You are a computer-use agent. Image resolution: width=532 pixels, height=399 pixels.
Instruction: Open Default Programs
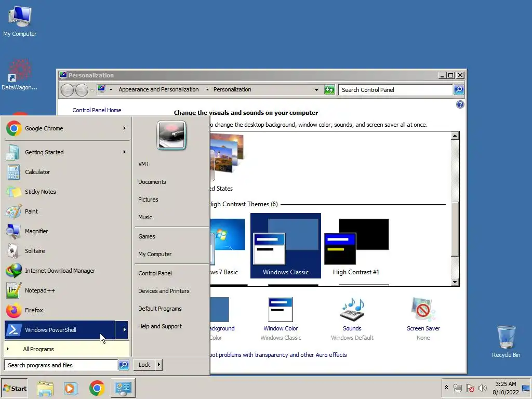[x=160, y=309]
